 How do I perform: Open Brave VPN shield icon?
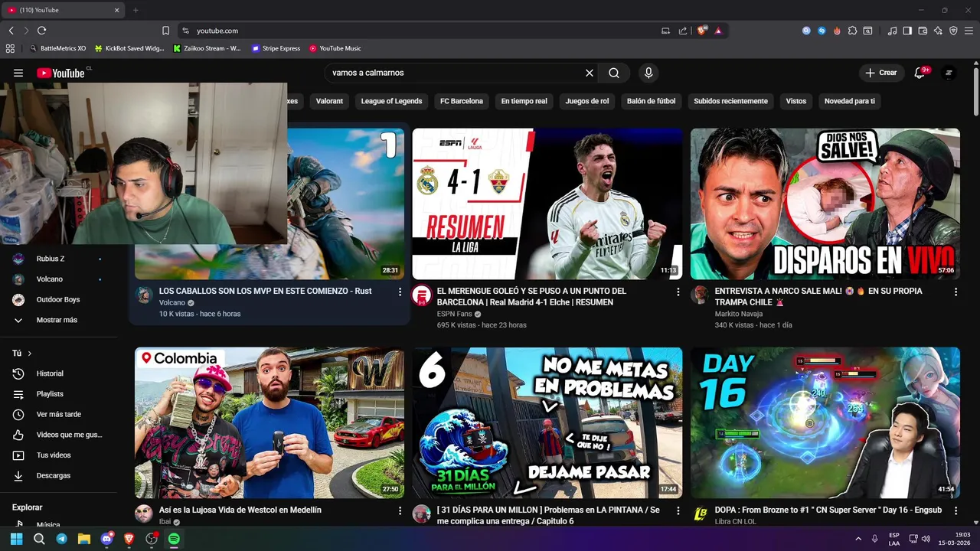click(953, 31)
